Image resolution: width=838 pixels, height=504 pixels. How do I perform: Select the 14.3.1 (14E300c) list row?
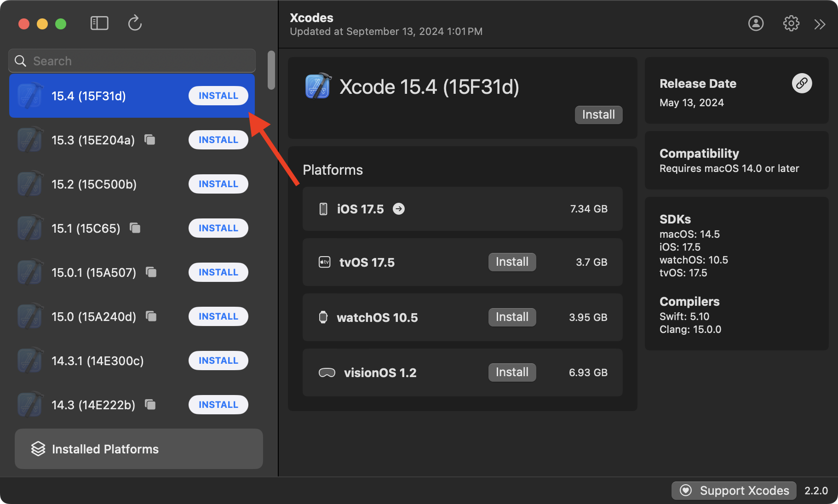click(98, 361)
